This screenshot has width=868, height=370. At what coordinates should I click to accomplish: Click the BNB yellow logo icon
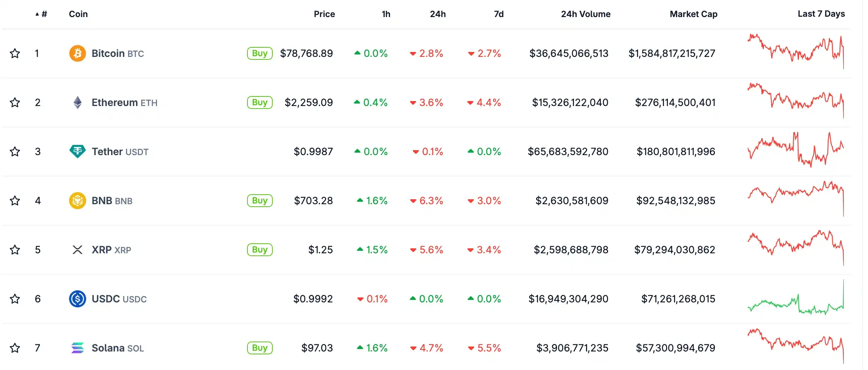[77, 201]
